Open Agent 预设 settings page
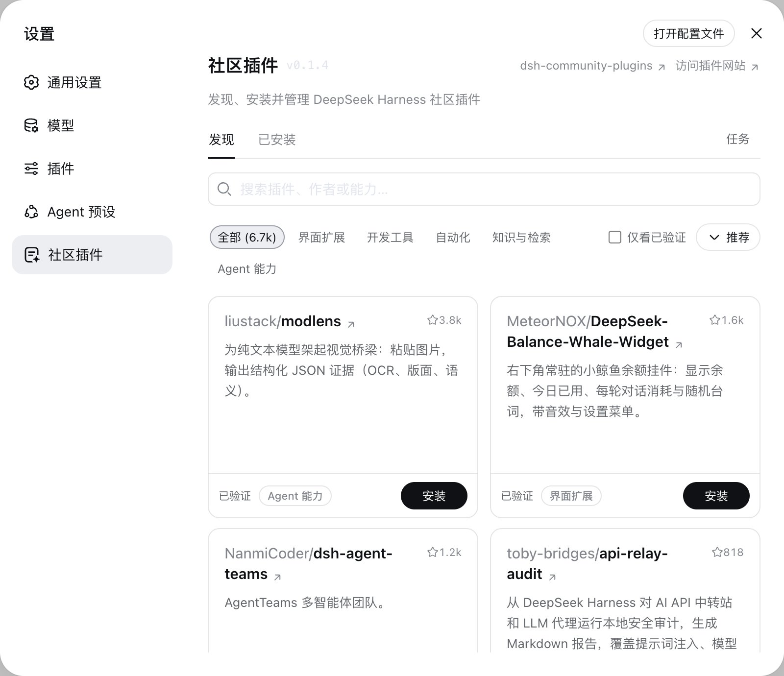The height and width of the screenshot is (676, 784). point(92,212)
